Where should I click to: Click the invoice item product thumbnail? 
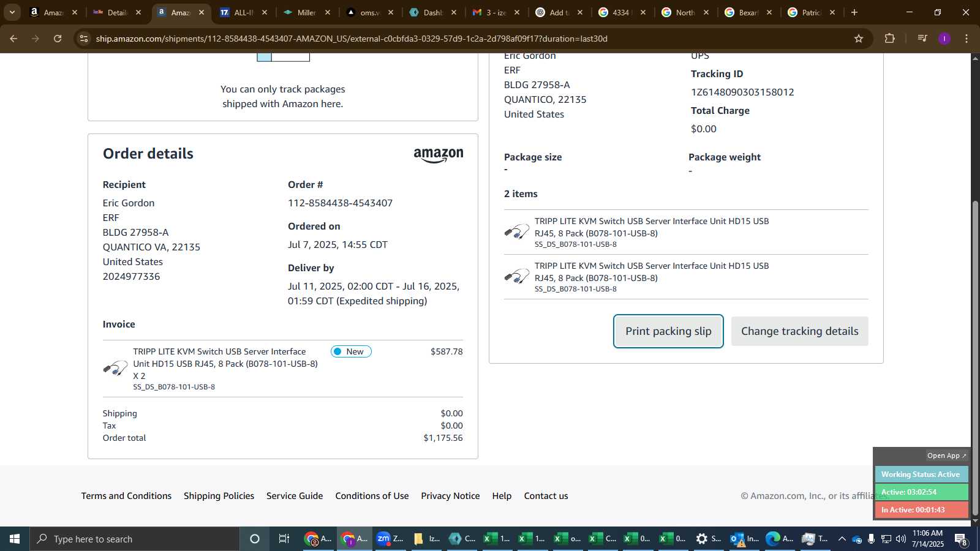point(115,369)
